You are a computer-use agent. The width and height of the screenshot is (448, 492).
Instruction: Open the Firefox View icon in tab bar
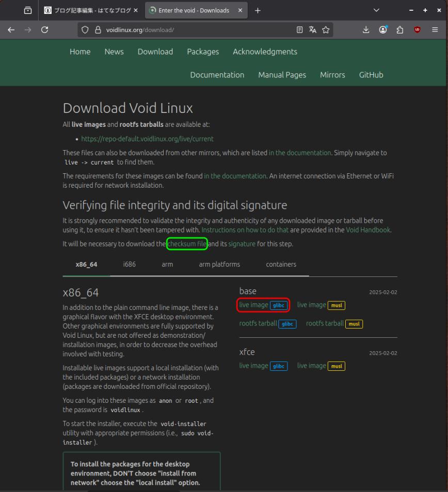[x=28, y=10]
